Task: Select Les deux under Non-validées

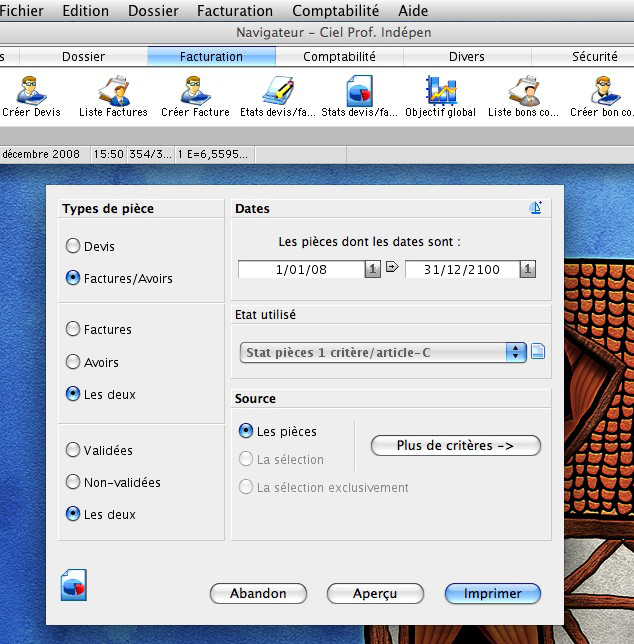Action: point(73,514)
